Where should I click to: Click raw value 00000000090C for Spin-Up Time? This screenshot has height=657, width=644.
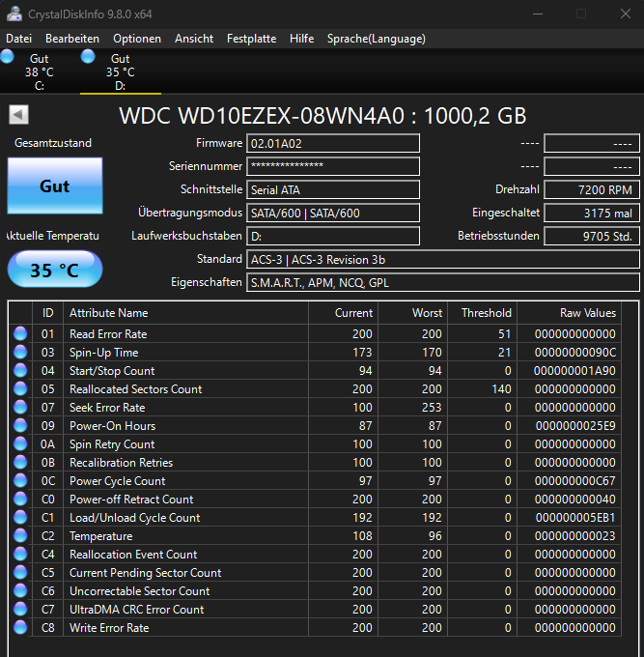tap(575, 353)
